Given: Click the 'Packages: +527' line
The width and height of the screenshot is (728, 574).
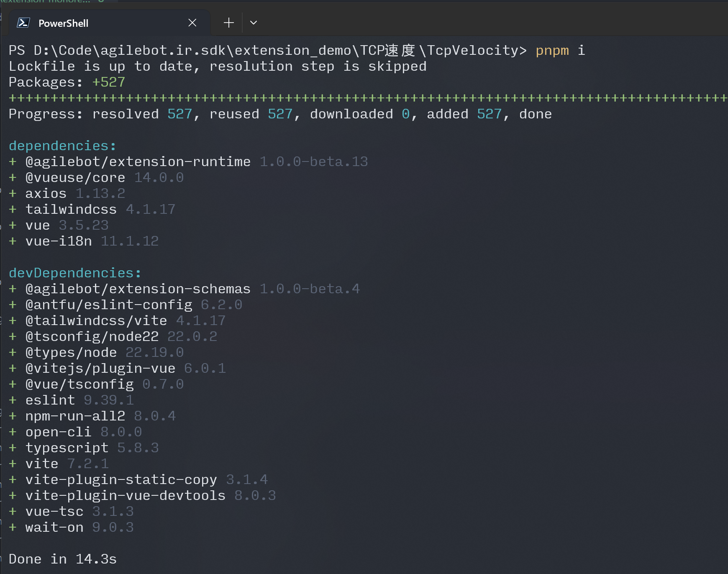Looking at the screenshot, I should click(x=67, y=82).
